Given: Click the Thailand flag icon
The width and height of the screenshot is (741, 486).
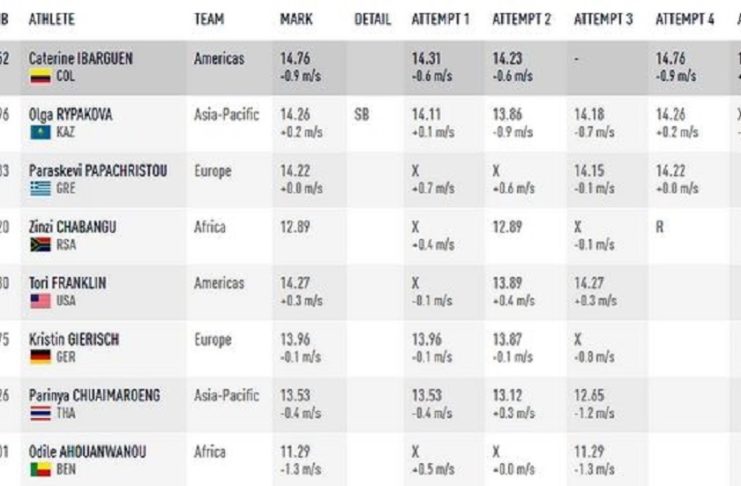Looking at the screenshot, I should 39,412.
